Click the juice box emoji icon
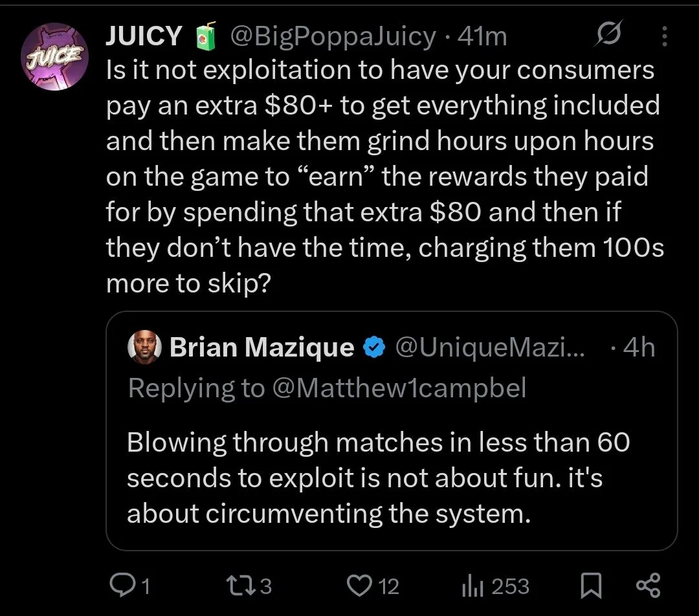The height and width of the screenshot is (616, 699). pos(206,36)
